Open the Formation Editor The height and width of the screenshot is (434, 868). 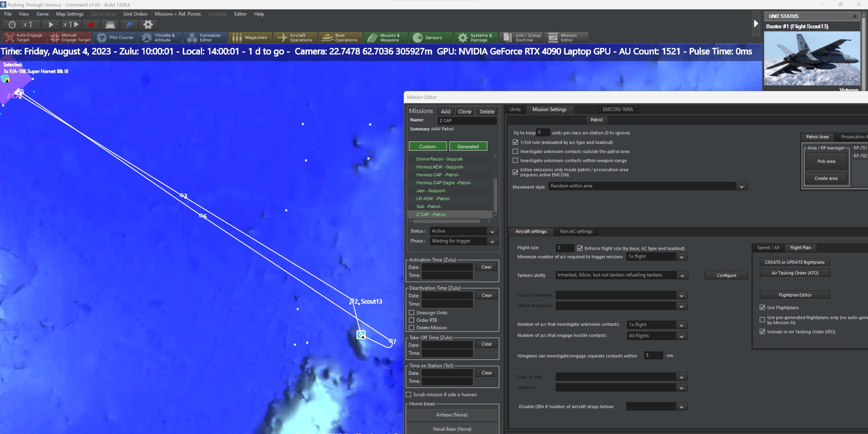205,37
